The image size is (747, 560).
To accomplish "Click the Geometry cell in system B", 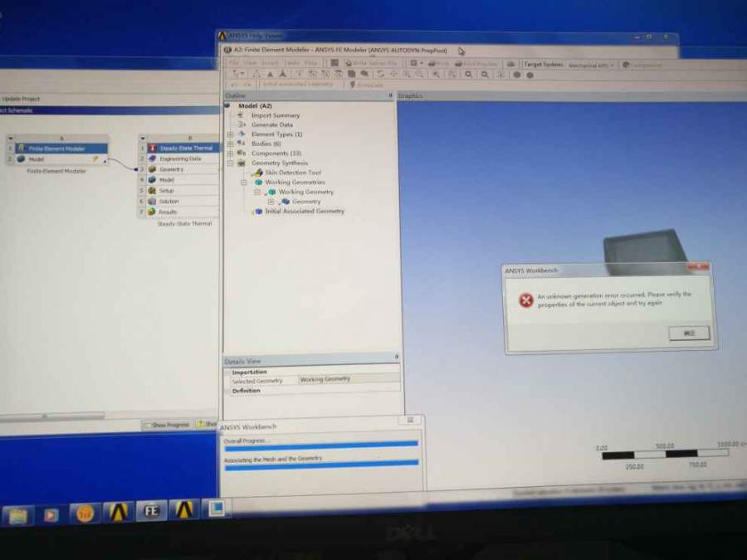I will pos(183,169).
